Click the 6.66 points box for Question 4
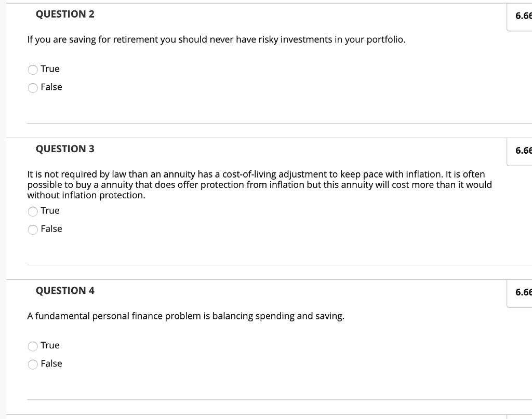 [x=522, y=292]
